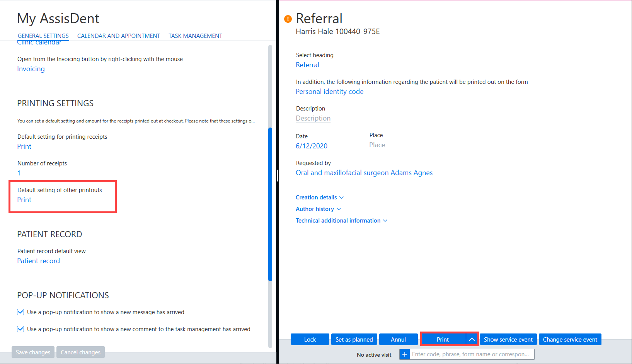Edit the number of receipts value
Screen dimensions: 632x364
(x=19, y=173)
